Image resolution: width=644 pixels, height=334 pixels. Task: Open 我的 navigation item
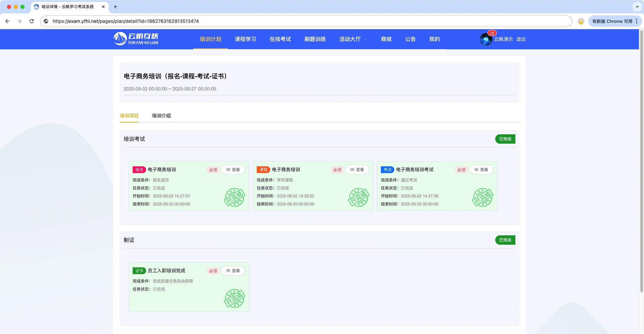(434, 39)
